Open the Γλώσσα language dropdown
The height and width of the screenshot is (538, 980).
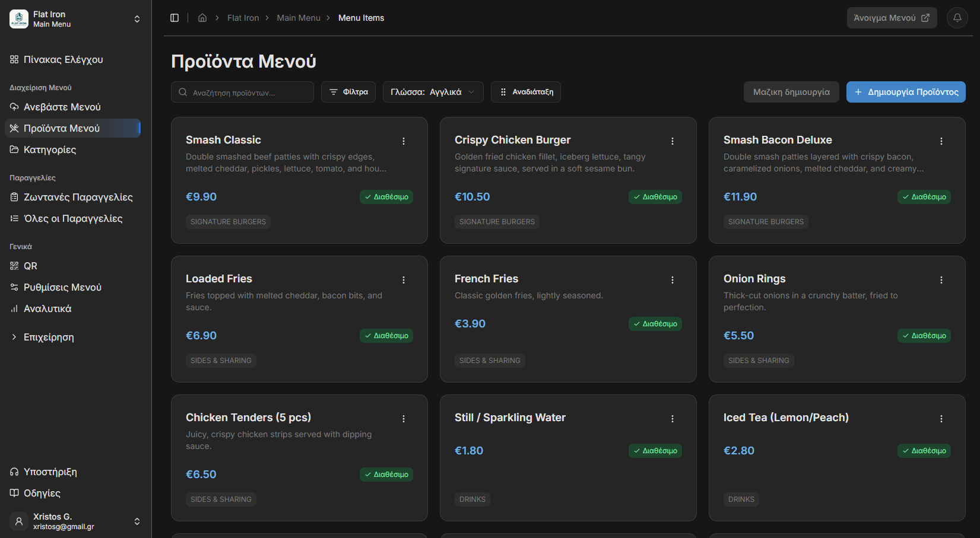click(433, 92)
